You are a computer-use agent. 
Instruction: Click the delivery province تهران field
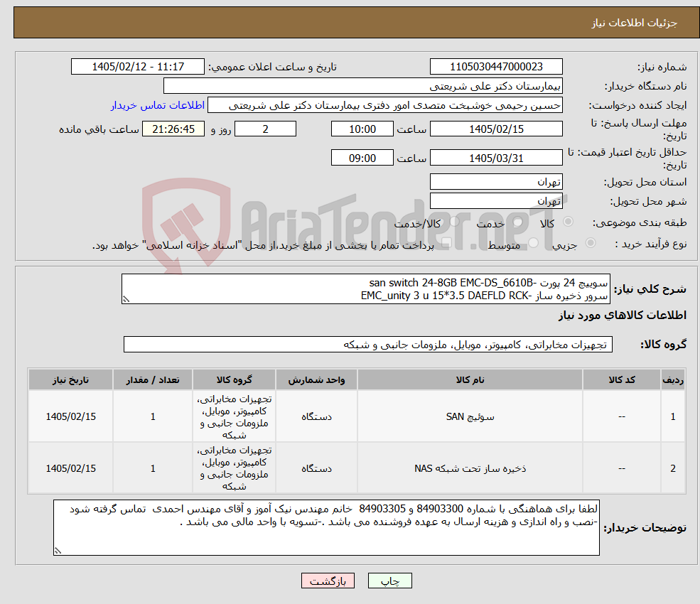(x=496, y=182)
